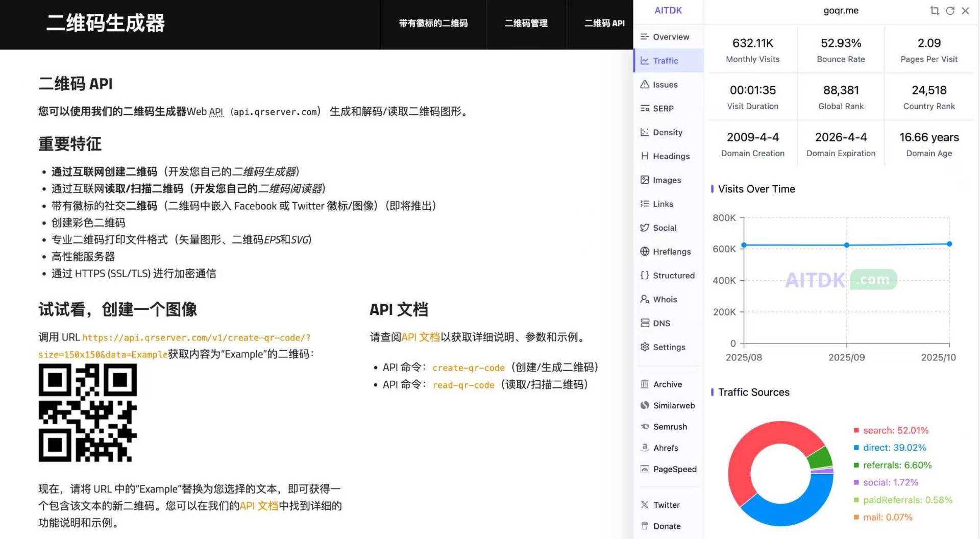The image size is (980, 539).
Task: Open the Semrush logo icon
Action: (x=645, y=427)
